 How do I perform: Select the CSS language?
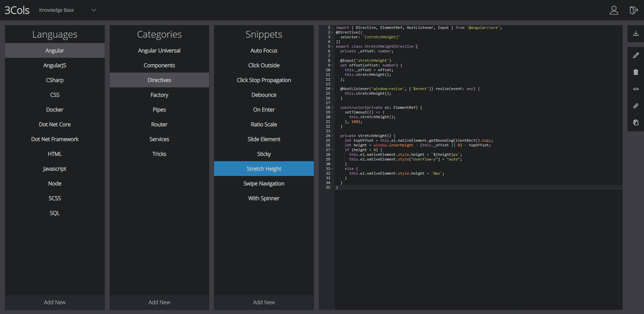(54, 95)
